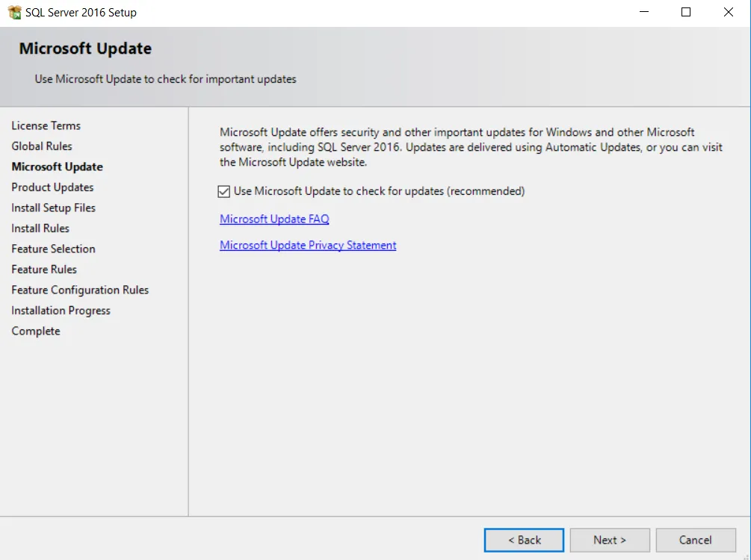The height and width of the screenshot is (560, 751).
Task: Select the Complete step
Action: pos(35,331)
